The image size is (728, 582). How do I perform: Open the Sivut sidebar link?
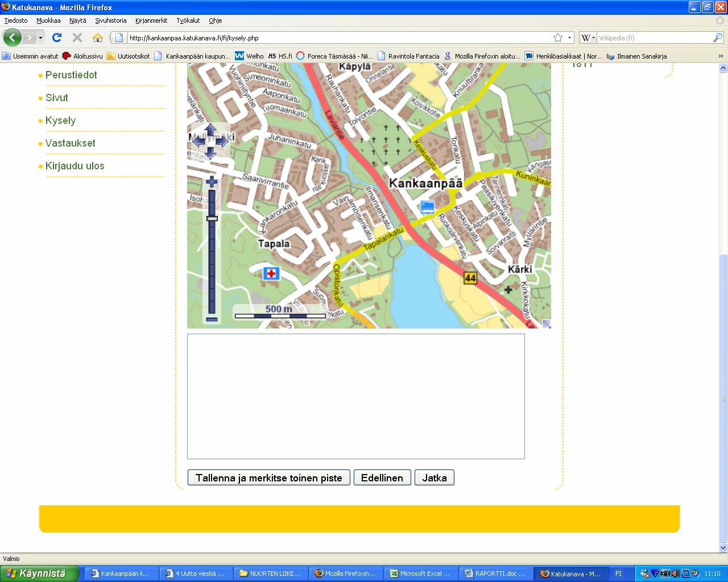tap(57, 98)
